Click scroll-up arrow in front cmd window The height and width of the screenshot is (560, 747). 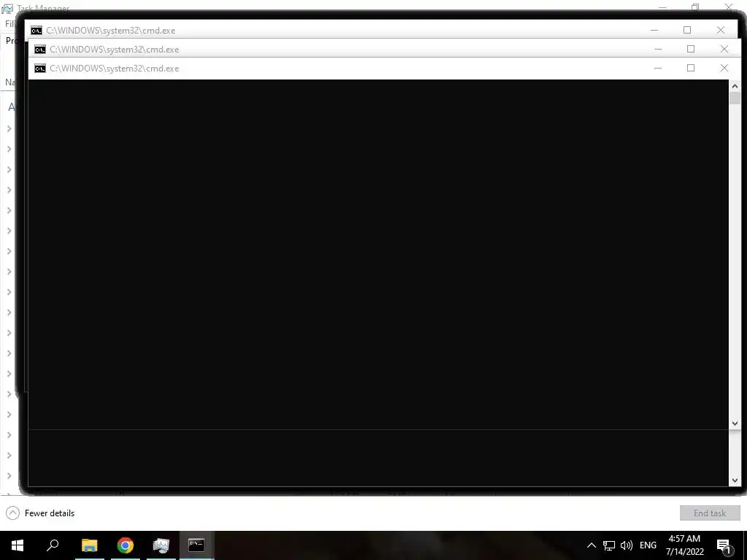pyautogui.click(x=735, y=86)
